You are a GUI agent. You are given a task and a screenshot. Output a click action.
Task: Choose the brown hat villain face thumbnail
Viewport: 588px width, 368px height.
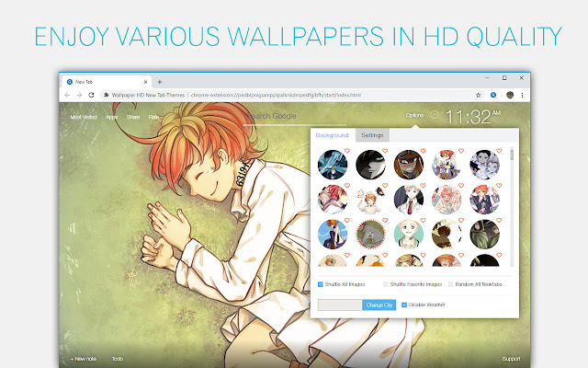[409, 165]
